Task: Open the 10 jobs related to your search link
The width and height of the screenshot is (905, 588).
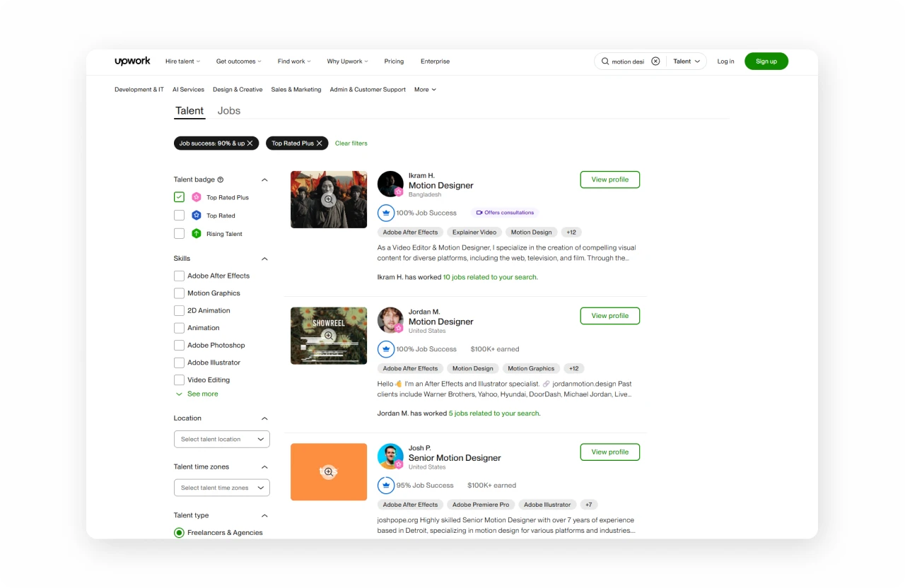Action: (x=490, y=277)
